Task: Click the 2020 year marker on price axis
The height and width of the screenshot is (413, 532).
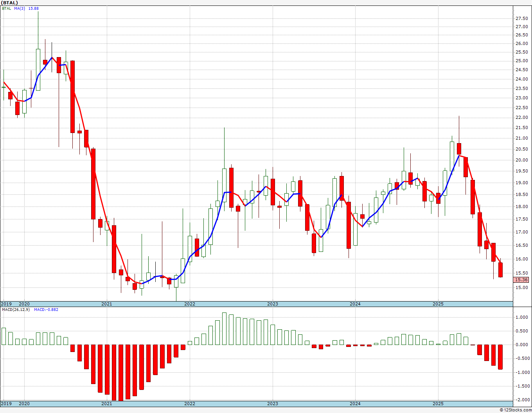Action: tap(24, 304)
